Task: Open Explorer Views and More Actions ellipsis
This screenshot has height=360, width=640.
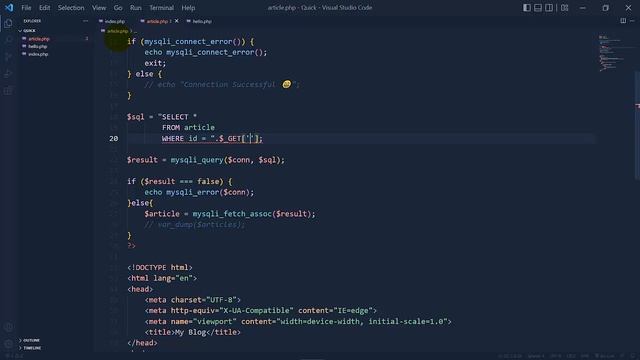Action: pos(85,21)
